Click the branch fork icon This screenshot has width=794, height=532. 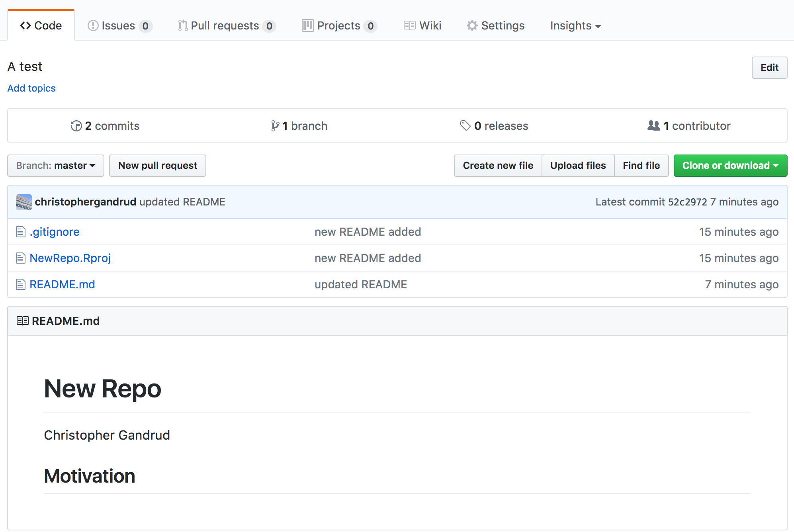(275, 126)
